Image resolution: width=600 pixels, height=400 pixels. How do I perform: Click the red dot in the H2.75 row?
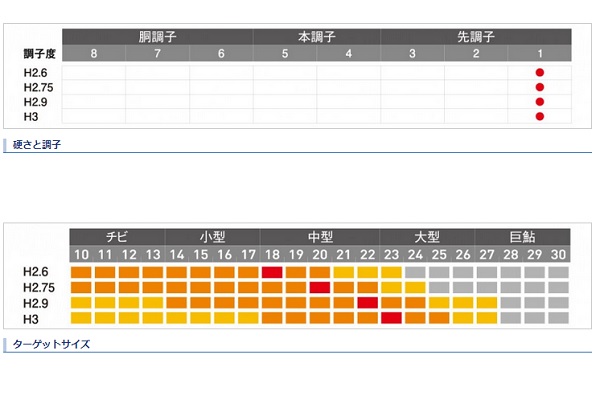click(540, 87)
